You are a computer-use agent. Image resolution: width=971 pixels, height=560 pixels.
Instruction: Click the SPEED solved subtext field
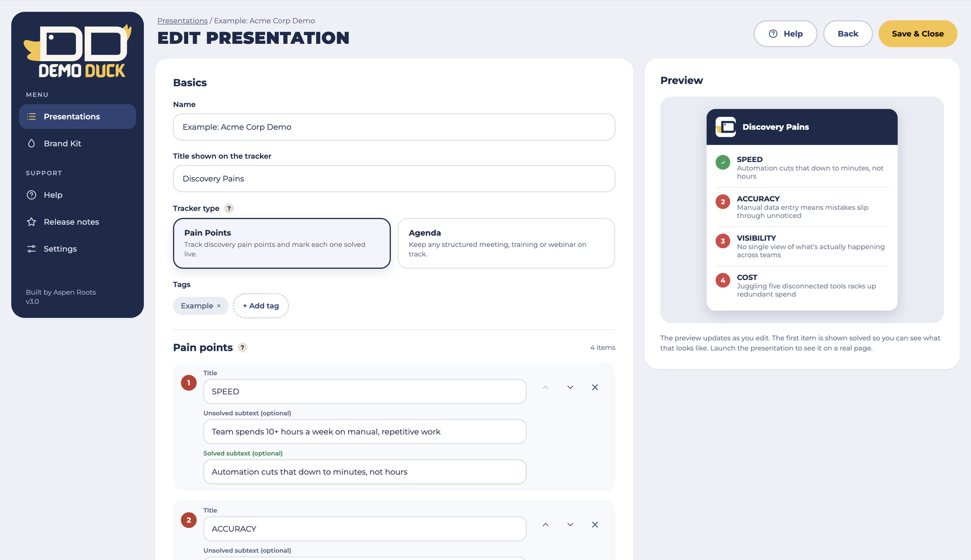[365, 472]
